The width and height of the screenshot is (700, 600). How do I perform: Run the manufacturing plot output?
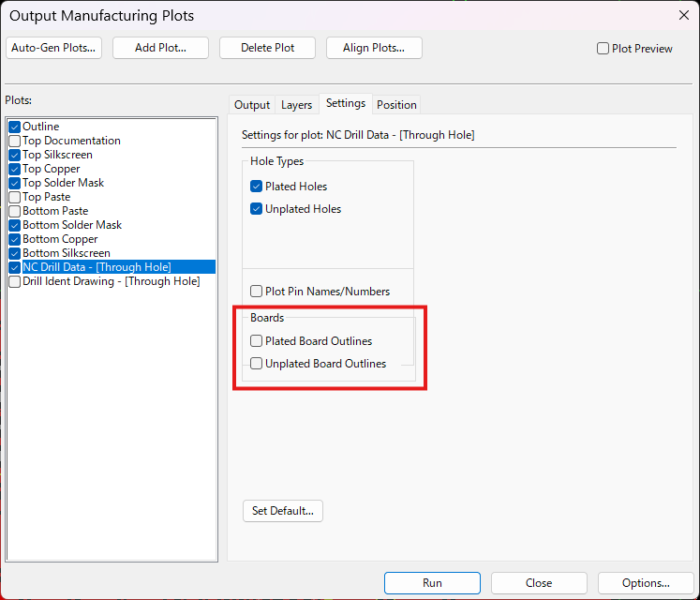432,582
